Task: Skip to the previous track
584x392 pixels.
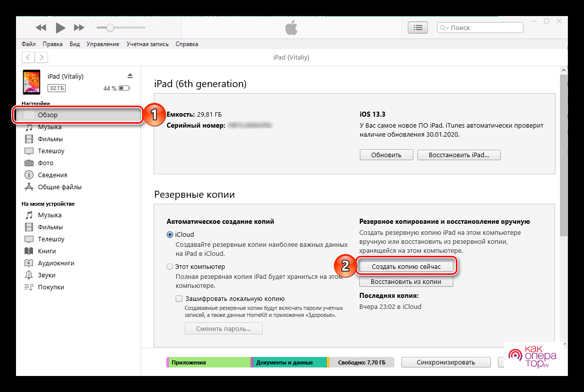Action: pos(41,28)
